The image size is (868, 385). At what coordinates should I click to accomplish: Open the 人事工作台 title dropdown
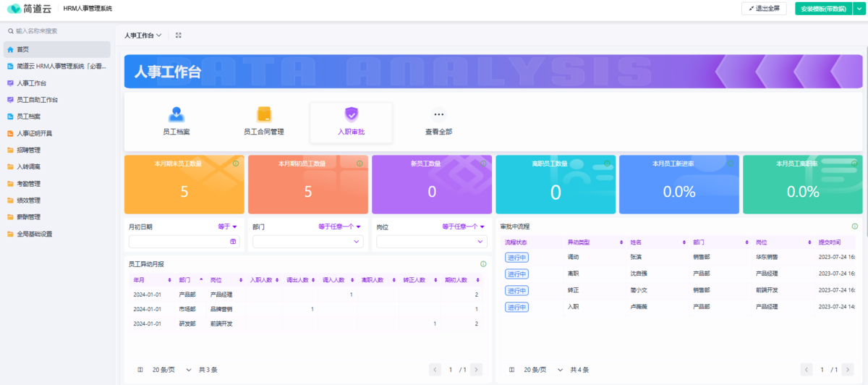[x=142, y=35]
